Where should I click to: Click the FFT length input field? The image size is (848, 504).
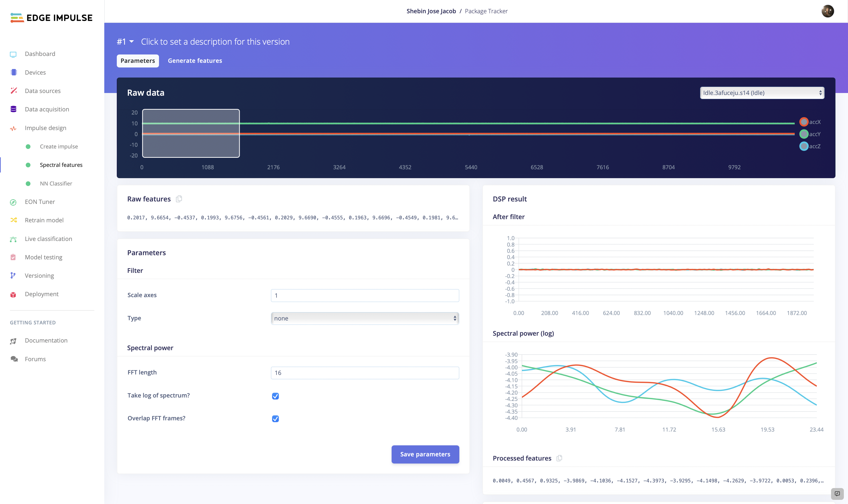click(365, 372)
